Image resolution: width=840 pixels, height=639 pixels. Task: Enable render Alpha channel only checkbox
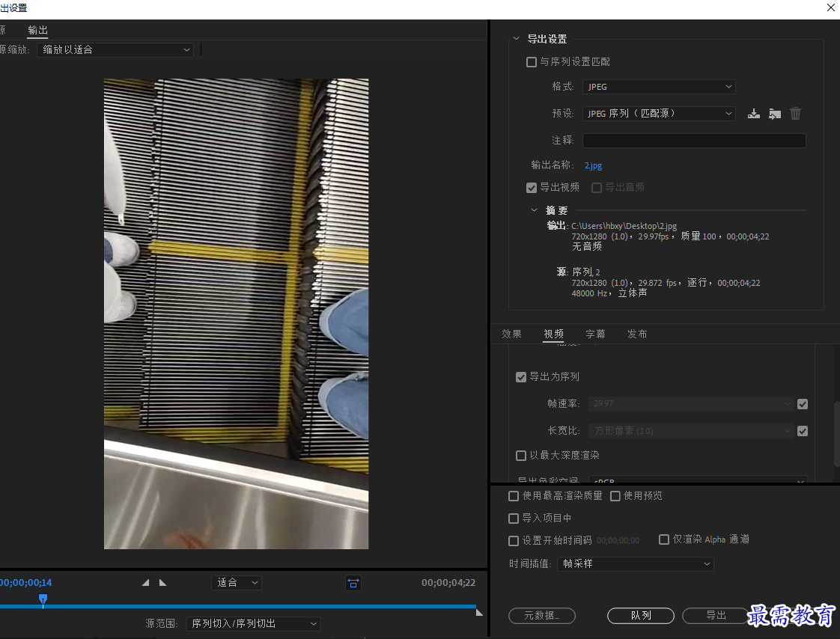coord(664,539)
